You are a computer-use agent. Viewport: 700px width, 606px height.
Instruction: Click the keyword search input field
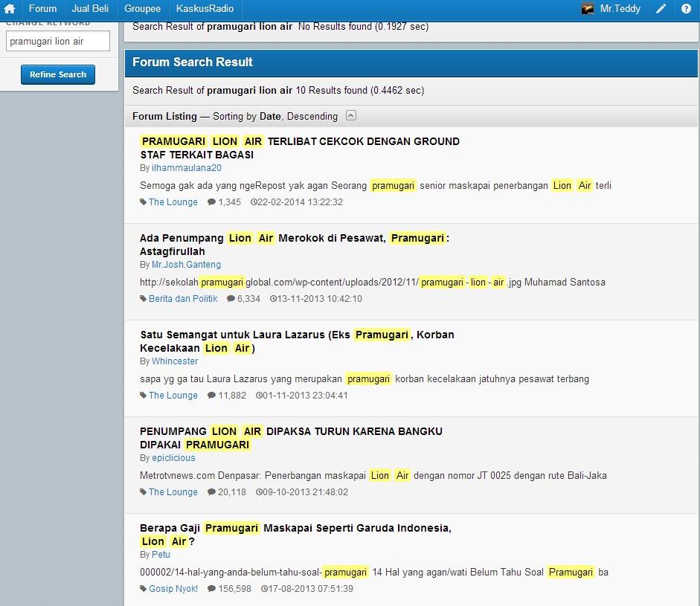[x=58, y=42]
